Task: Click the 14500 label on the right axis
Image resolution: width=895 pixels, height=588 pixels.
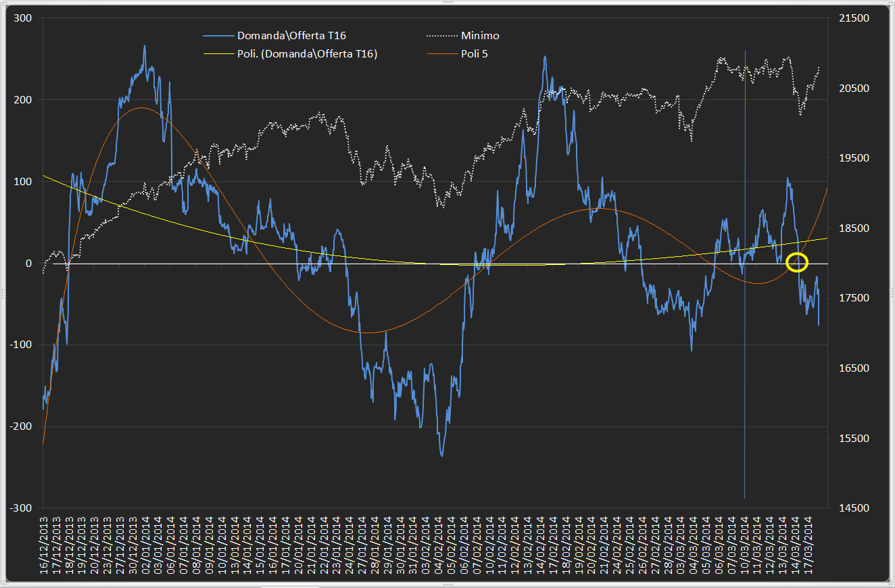Action: (x=854, y=508)
